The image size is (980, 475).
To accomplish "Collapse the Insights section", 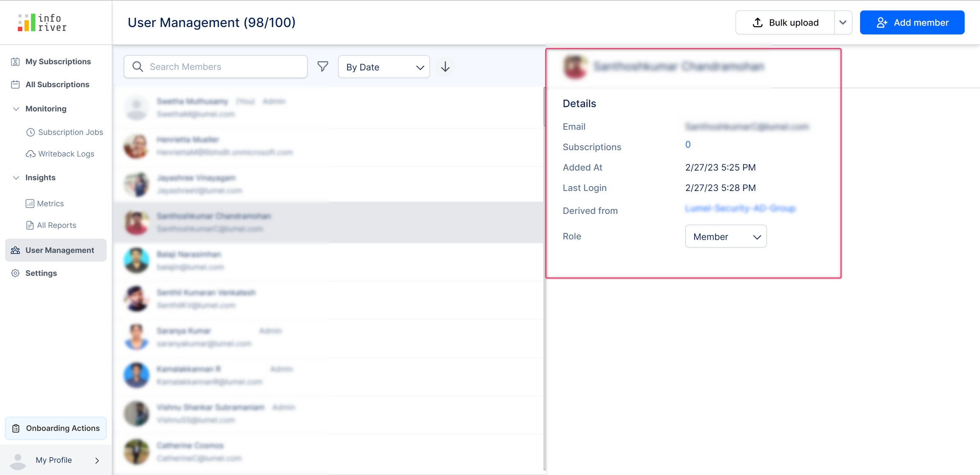I will click(x=16, y=178).
